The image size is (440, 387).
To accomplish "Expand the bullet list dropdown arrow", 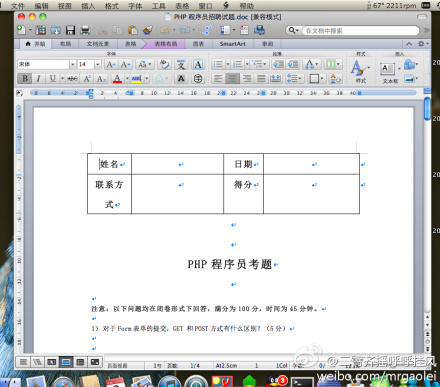I will [228, 64].
